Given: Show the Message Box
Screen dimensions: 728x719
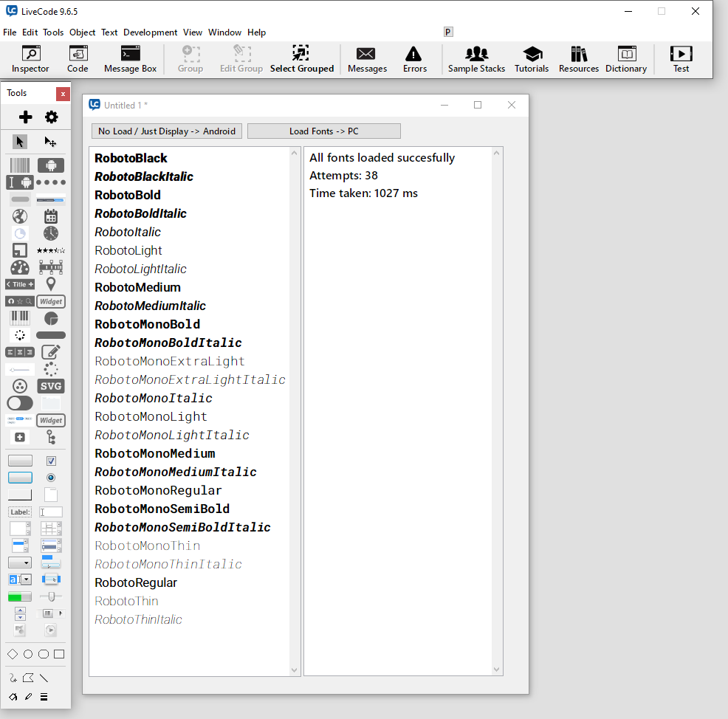Looking at the screenshot, I should [x=131, y=59].
